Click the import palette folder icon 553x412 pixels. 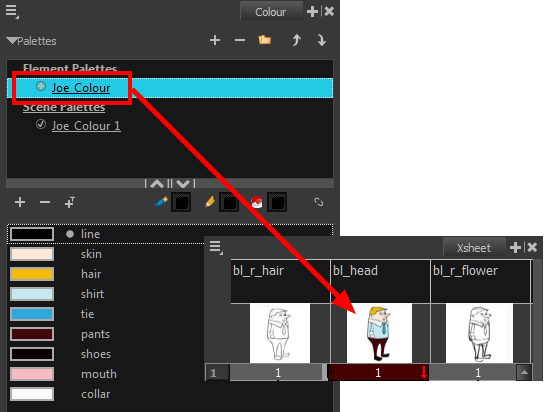(x=265, y=40)
